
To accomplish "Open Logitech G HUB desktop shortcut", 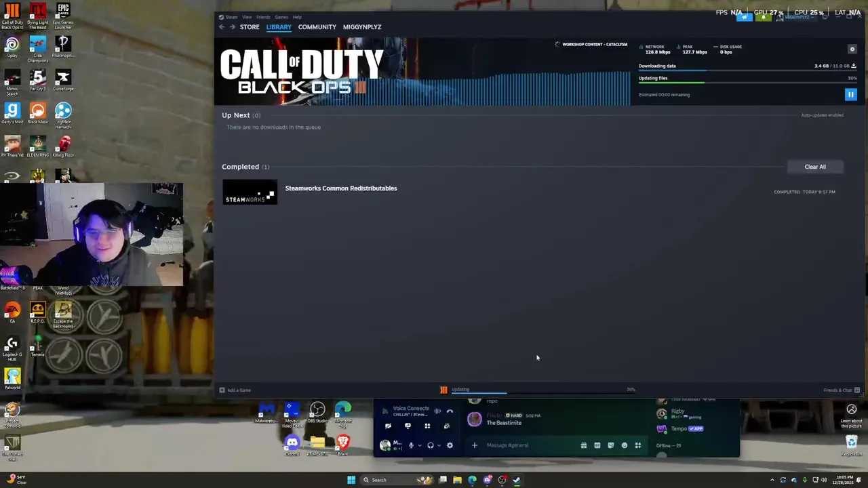I will 12,348.
